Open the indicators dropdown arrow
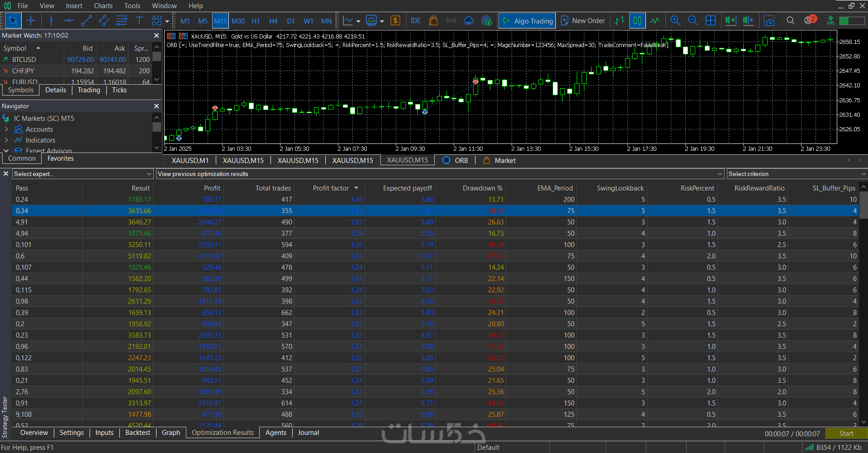Viewport: 868px width, 453px height. pos(382,21)
